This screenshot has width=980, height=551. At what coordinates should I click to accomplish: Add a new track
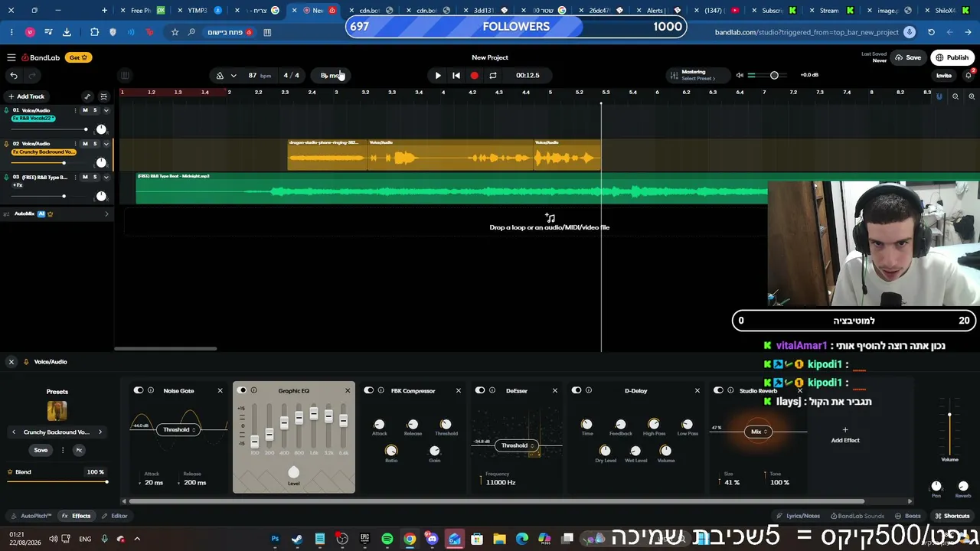click(x=26, y=96)
